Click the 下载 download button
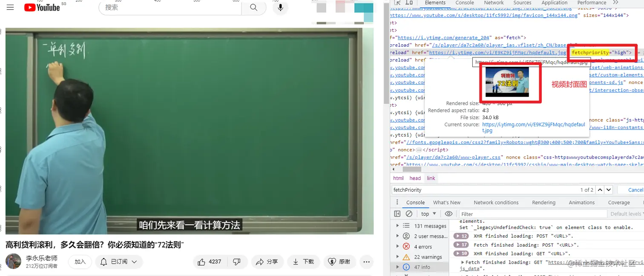 tap(303, 262)
